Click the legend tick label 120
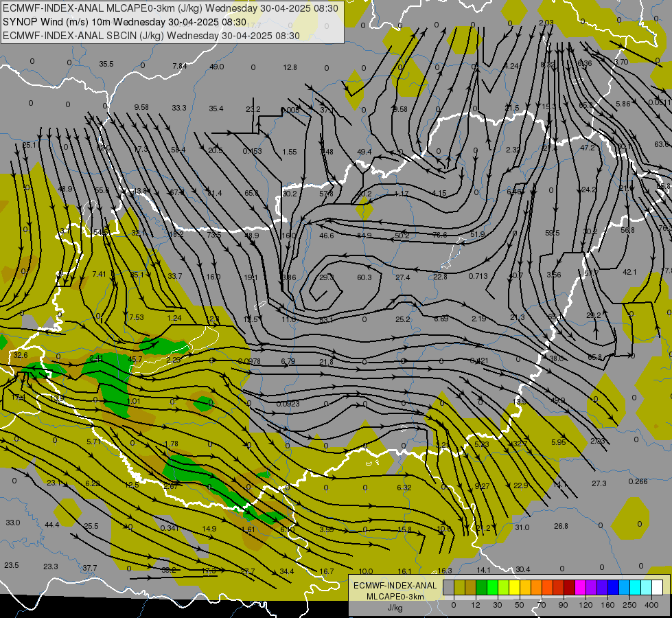The image size is (672, 618). (586, 605)
